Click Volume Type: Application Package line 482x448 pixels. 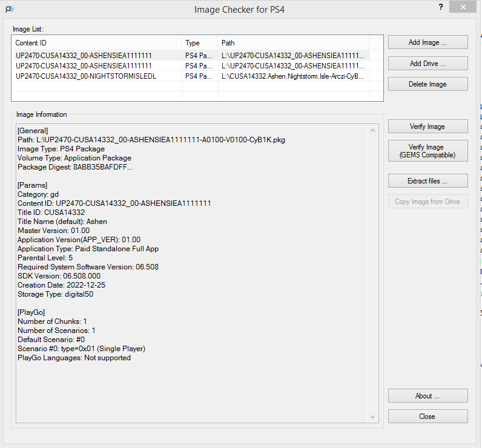[x=74, y=158]
